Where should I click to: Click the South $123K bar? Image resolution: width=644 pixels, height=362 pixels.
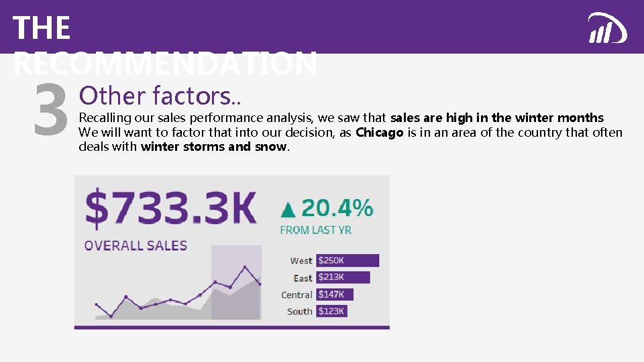coord(331,311)
